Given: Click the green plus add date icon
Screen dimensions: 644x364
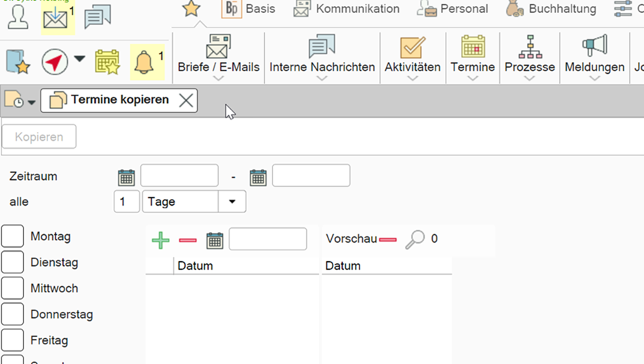Looking at the screenshot, I should click(160, 240).
